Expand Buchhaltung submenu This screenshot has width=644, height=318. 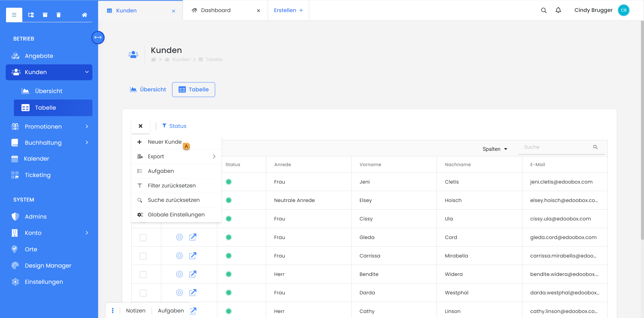coord(87,142)
